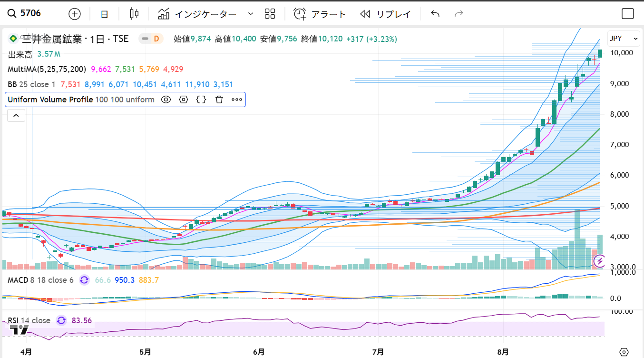The width and height of the screenshot is (644, 358).
Task: Click TradingView logo at bottom left
Action: 20,329
